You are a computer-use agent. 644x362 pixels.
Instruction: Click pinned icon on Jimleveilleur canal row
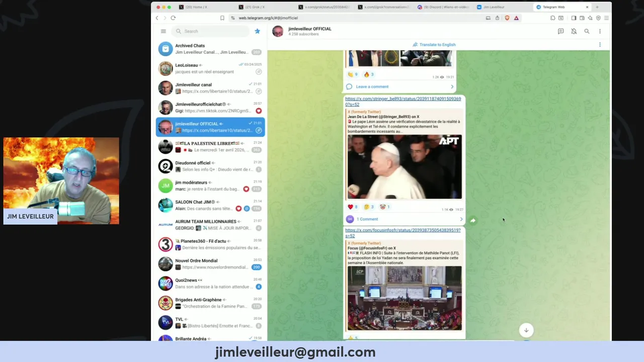pos(259,92)
